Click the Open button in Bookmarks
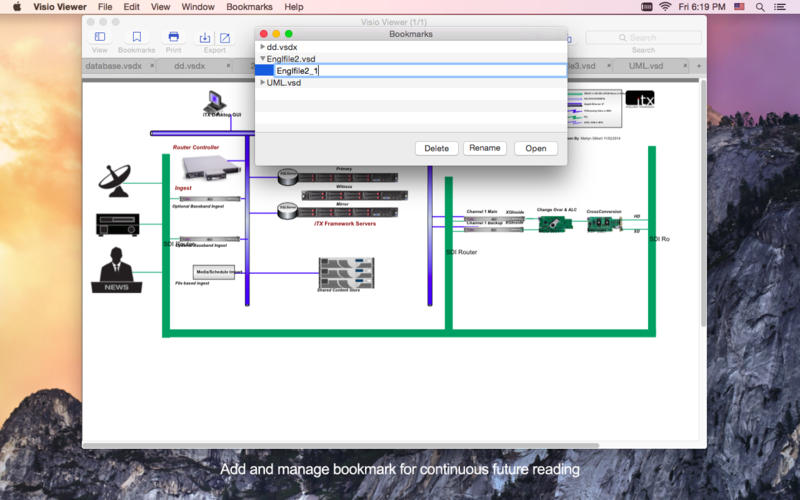Screen dimensions: 800x500 point(536,148)
